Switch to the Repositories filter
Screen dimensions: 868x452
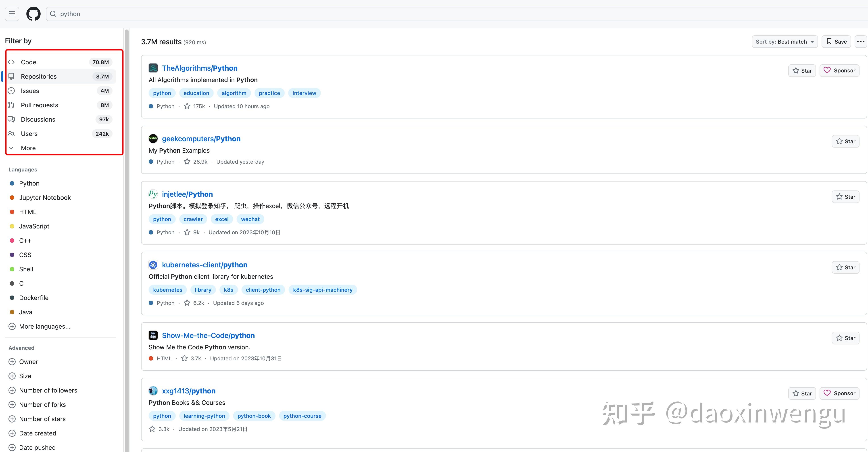pos(38,76)
